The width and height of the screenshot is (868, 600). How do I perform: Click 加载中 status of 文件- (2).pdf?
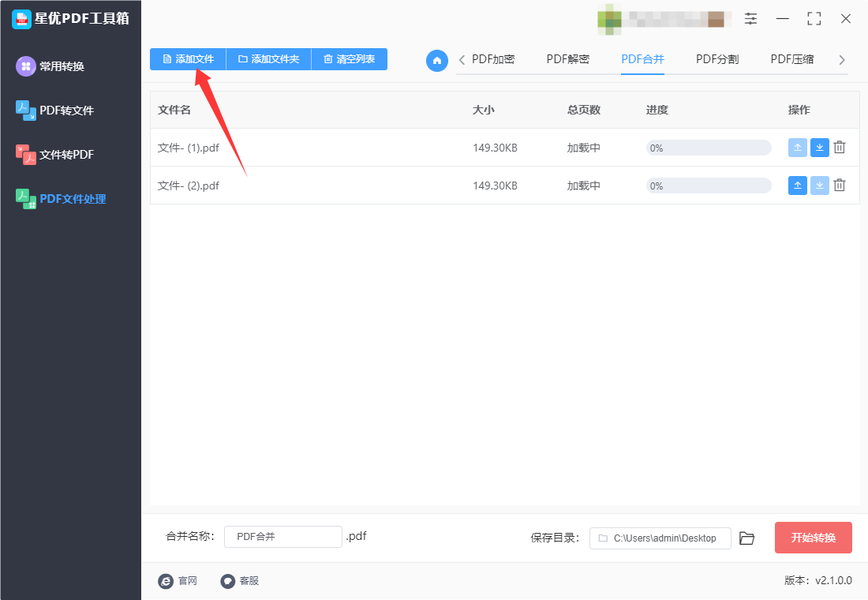point(583,186)
